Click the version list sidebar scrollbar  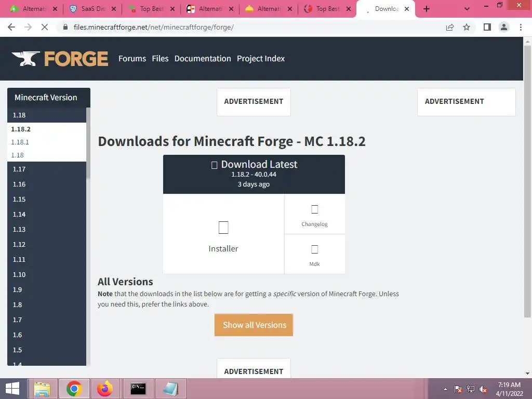click(88, 142)
